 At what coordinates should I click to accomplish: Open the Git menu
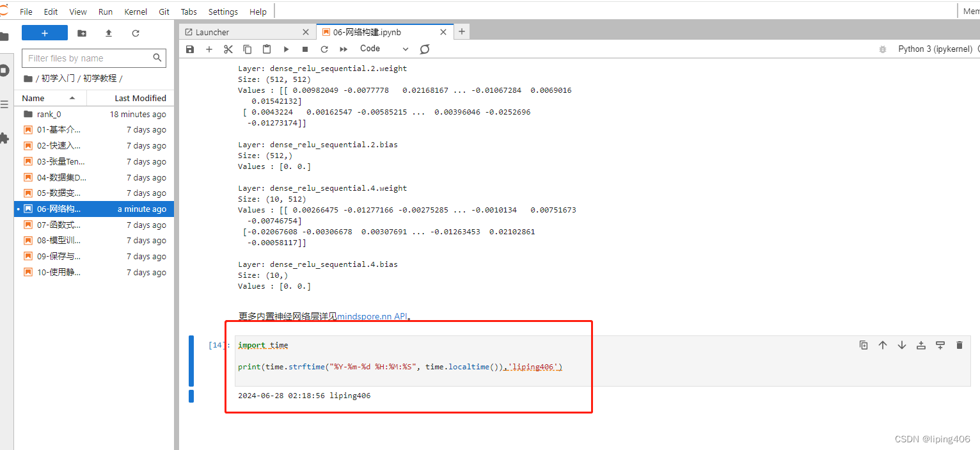point(164,12)
